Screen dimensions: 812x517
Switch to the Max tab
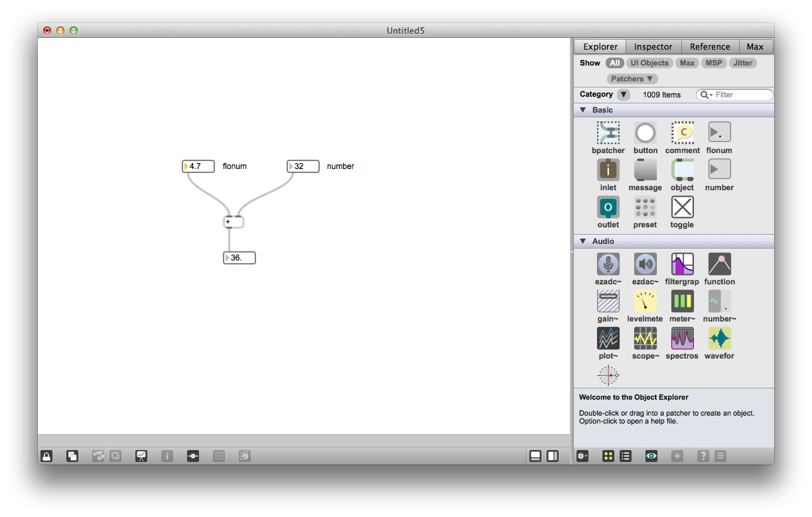(755, 46)
